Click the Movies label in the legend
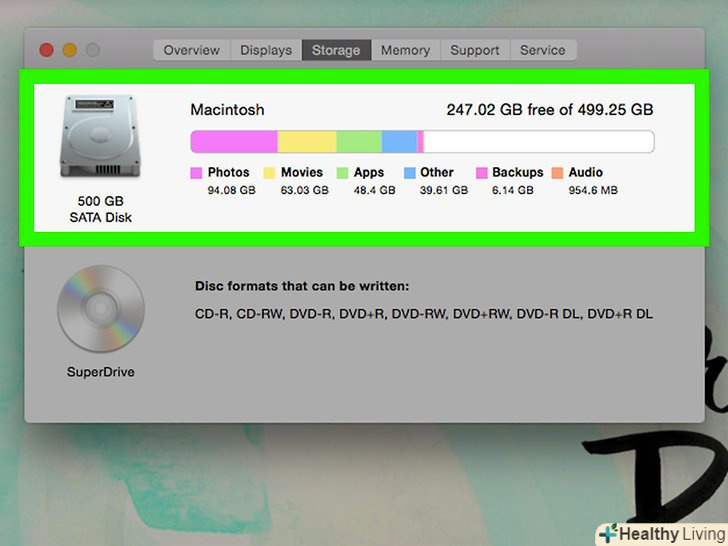Viewport: 728px width, 546px height. (302, 172)
